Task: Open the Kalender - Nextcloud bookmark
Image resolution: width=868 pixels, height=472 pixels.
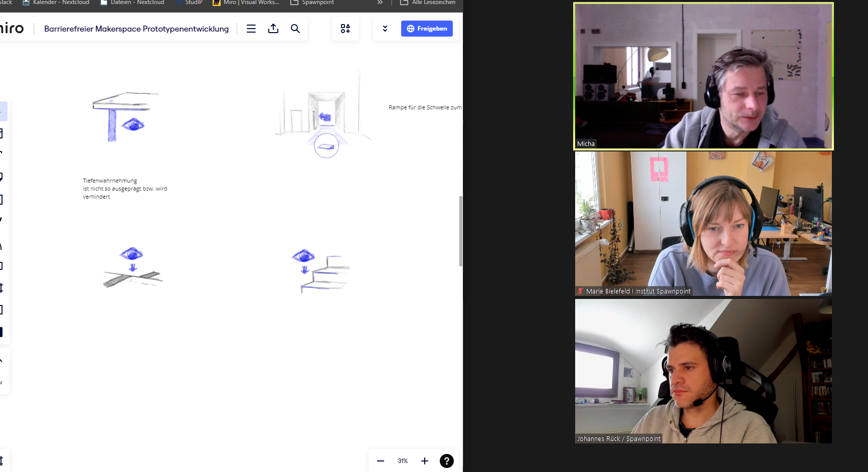Action: (56, 3)
